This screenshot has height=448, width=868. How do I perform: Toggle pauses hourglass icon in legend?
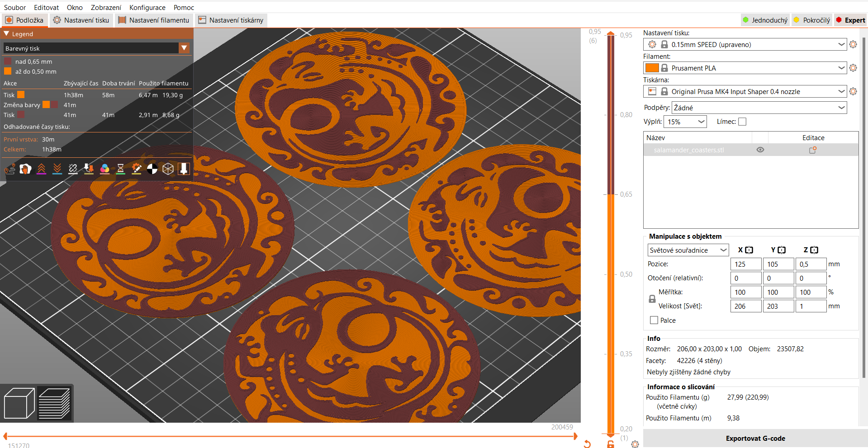click(120, 169)
